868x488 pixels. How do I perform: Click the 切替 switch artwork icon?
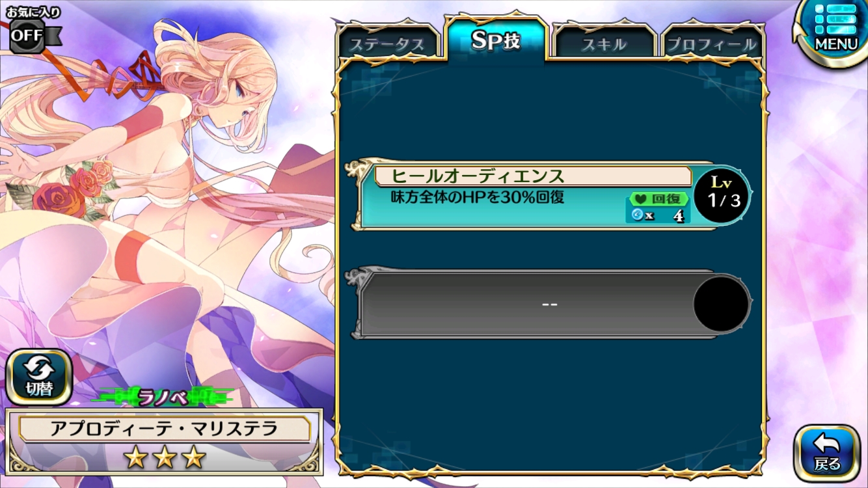[38, 377]
